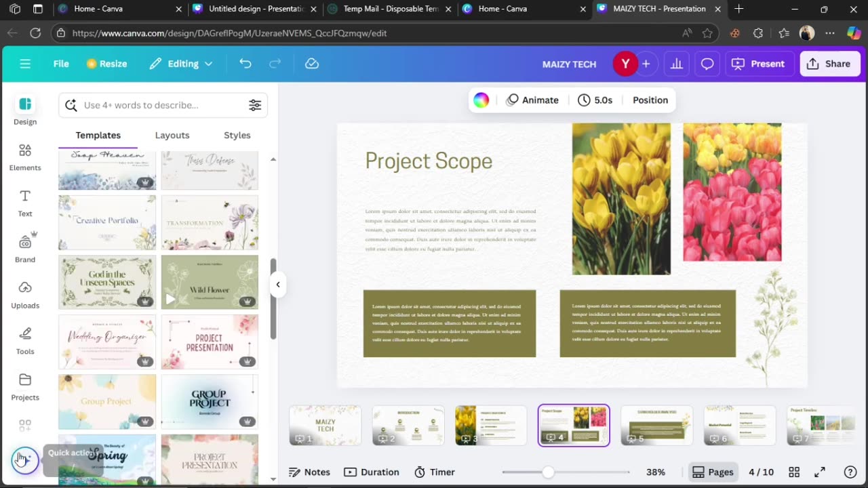The width and height of the screenshot is (868, 488).
Task: Open the analytics chart icon
Action: (676, 64)
